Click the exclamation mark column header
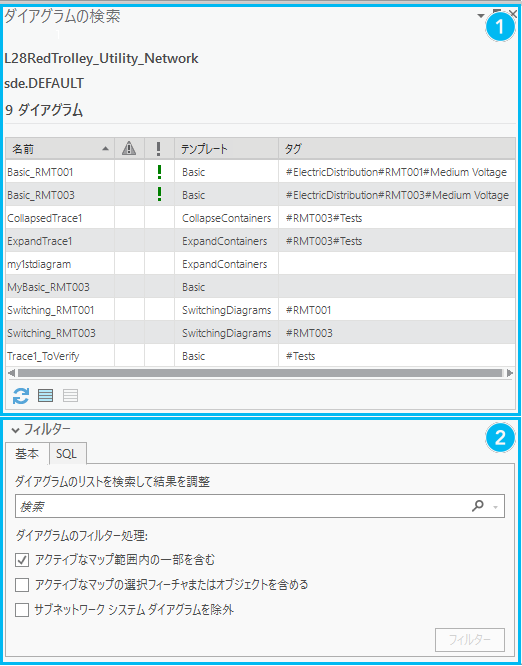Image resolution: width=522 pixels, height=666 pixels. (159, 149)
